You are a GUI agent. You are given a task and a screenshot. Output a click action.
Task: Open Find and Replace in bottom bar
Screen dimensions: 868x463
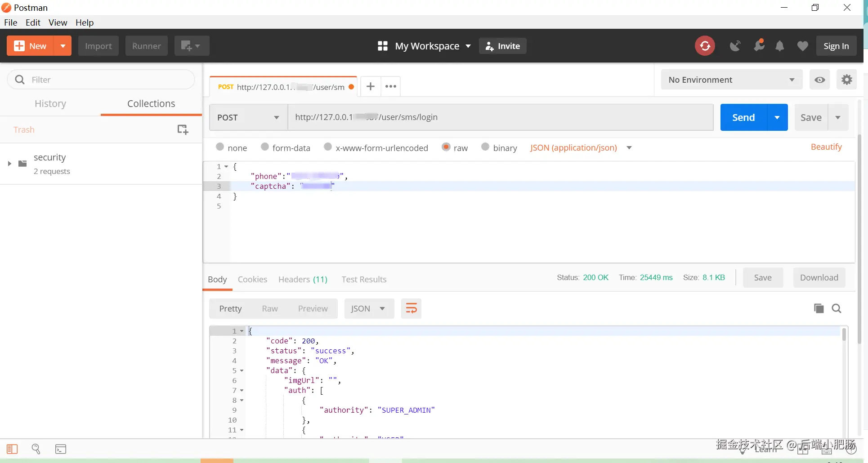pos(36,449)
